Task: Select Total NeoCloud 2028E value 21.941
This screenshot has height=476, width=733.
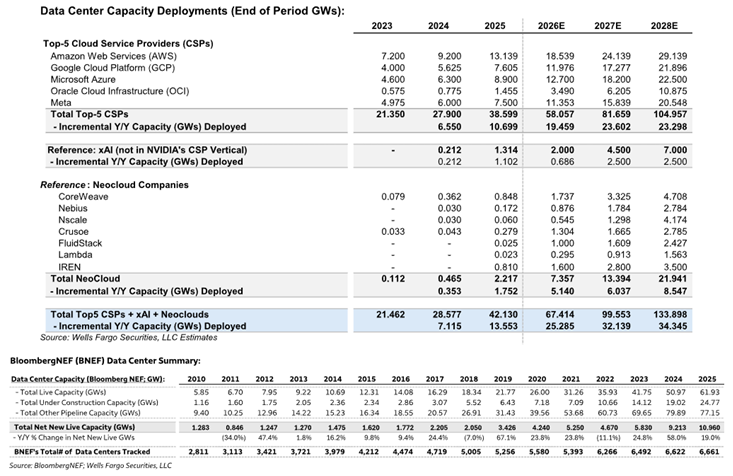Action: pos(673,279)
